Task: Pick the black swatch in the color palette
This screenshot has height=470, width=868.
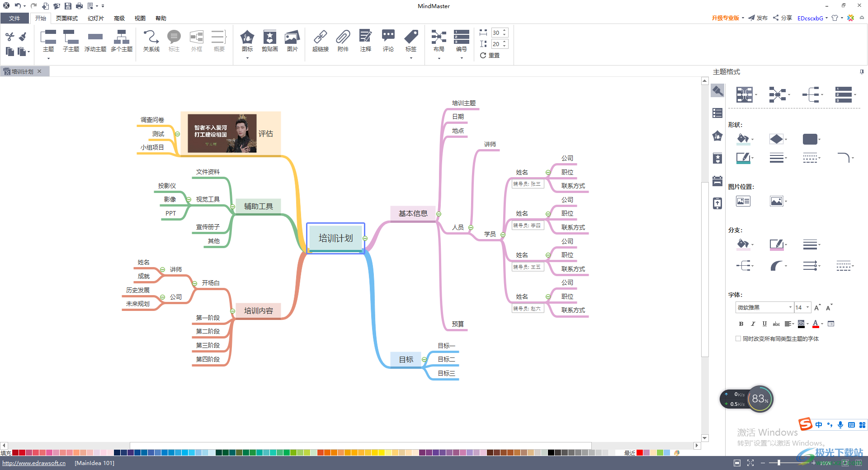Action: (551, 452)
